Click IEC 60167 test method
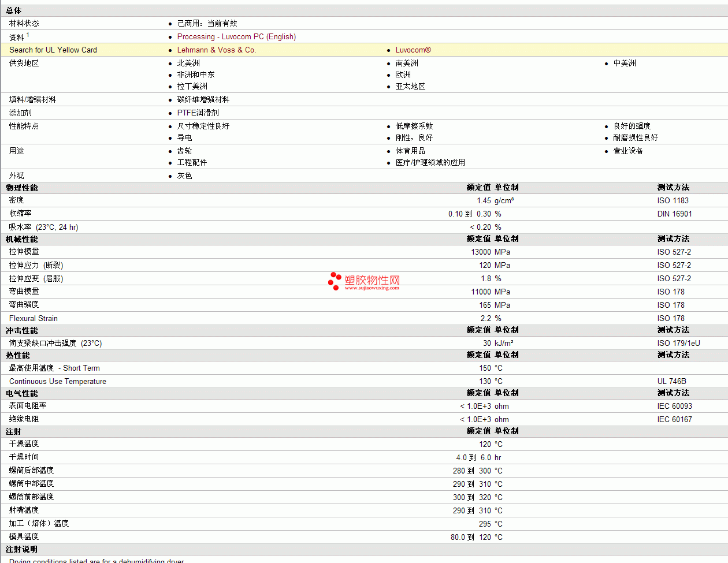The height and width of the screenshot is (563, 728). [x=674, y=419]
